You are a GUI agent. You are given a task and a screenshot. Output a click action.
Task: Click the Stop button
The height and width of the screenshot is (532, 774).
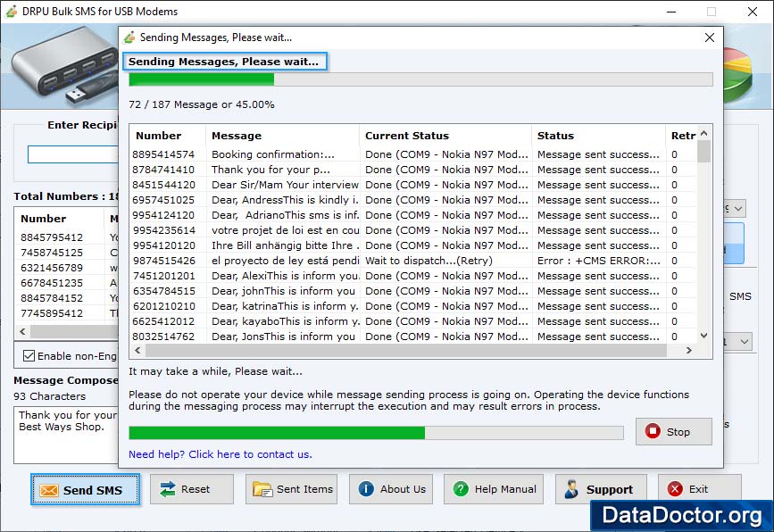674,431
